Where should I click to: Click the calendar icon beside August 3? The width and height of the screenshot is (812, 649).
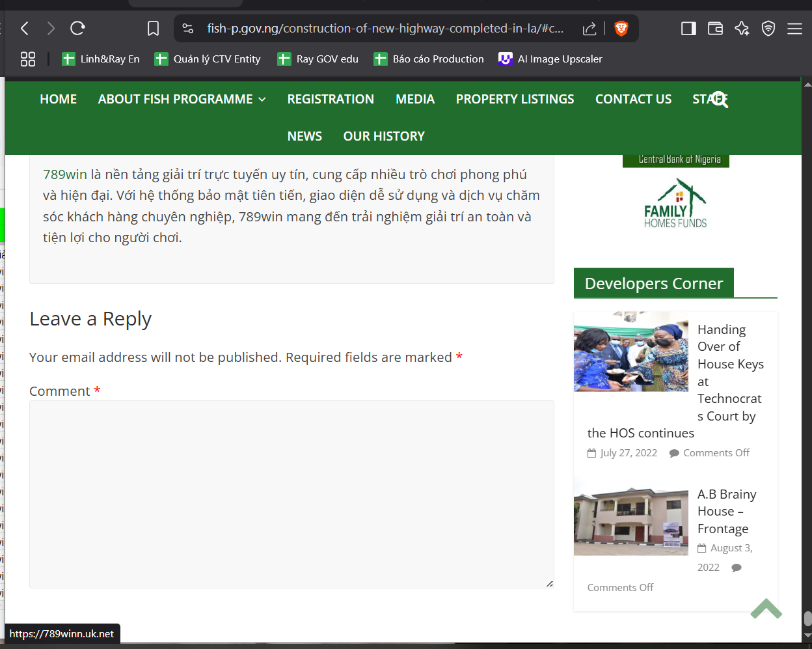pos(701,548)
